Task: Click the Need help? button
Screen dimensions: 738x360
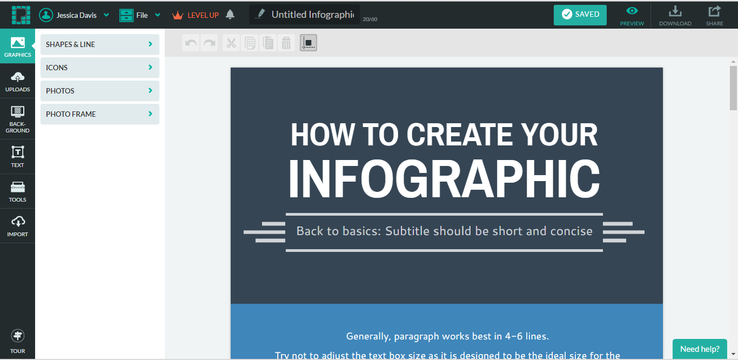Action: coord(700,349)
